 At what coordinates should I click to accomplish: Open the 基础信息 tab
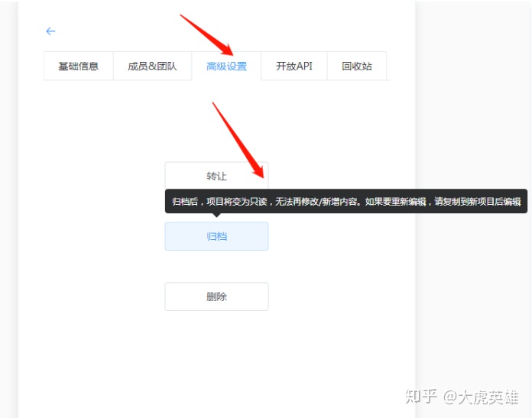click(x=79, y=66)
